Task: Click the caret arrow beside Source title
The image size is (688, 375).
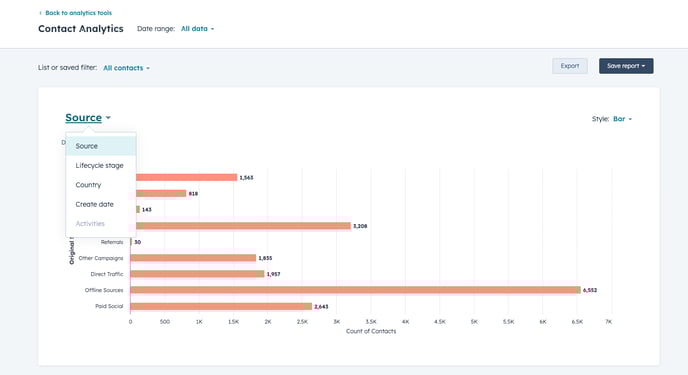Action: [x=108, y=118]
